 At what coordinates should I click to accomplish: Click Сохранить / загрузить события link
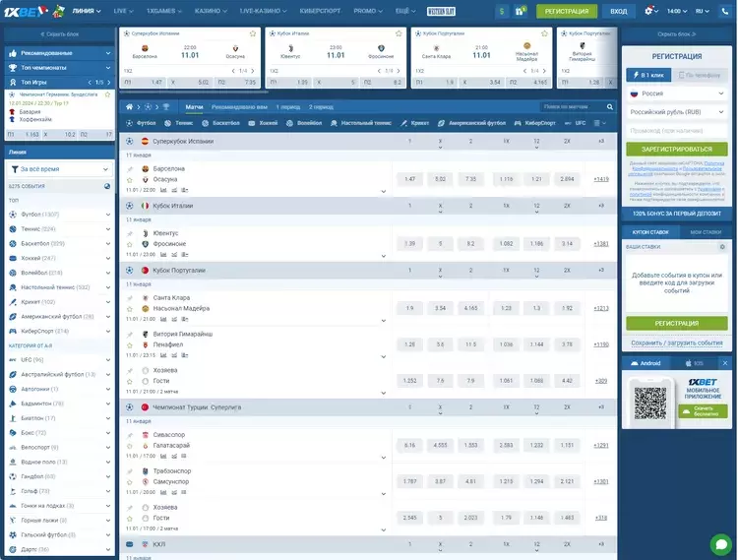click(677, 343)
